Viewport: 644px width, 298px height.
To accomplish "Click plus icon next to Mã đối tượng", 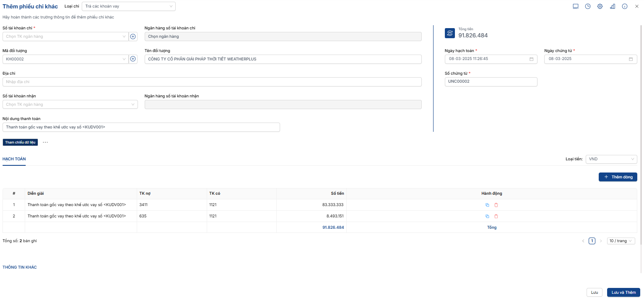I will coord(133,59).
